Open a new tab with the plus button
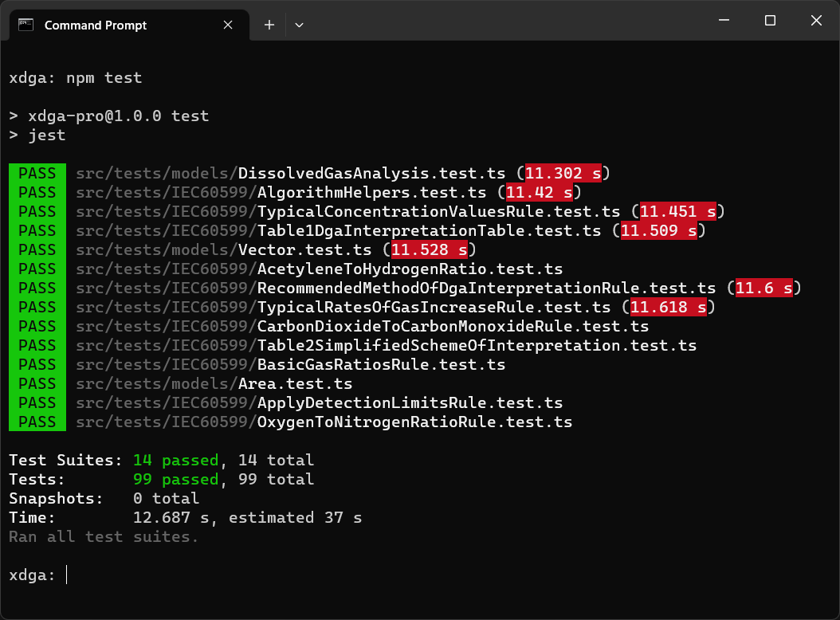 269,25
